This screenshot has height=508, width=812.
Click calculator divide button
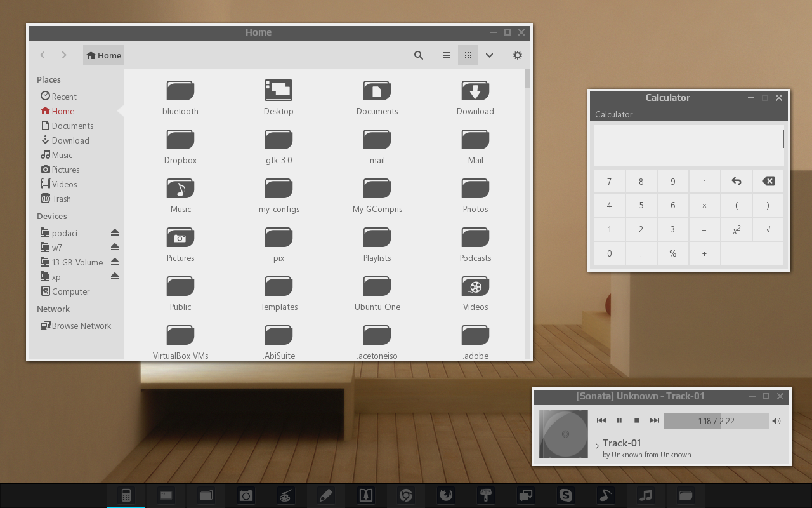pos(704,182)
